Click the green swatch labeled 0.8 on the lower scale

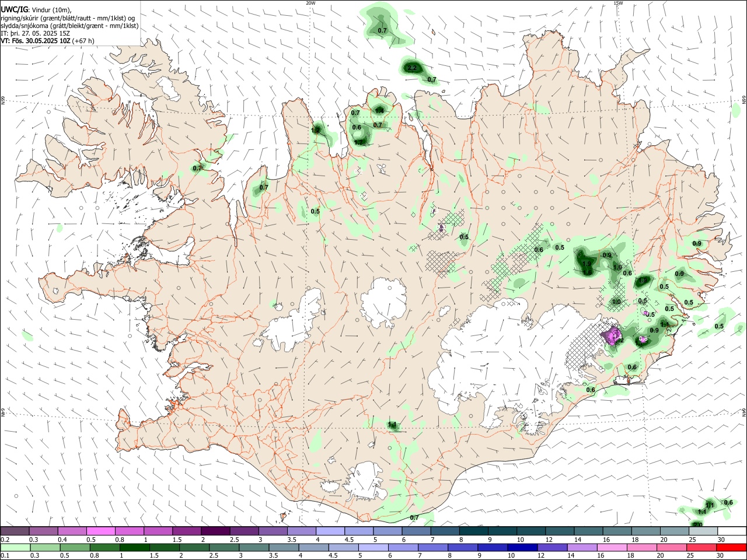tap(104, 547)
